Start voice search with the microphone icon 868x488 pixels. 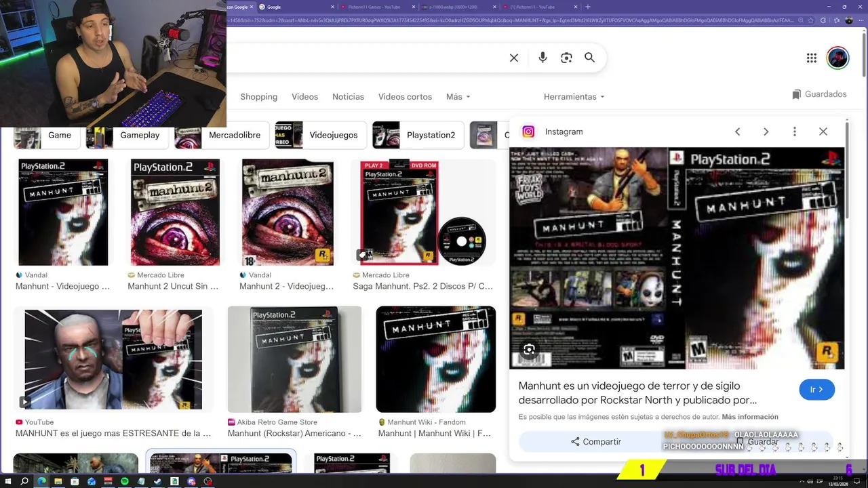click(x=542, y=58)
